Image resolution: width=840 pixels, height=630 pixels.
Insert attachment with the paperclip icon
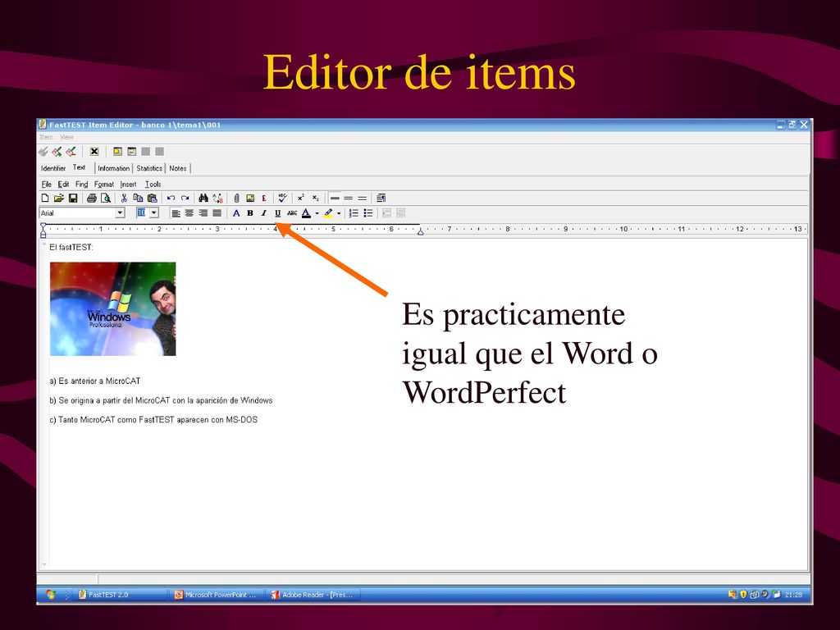coord(236,199)
